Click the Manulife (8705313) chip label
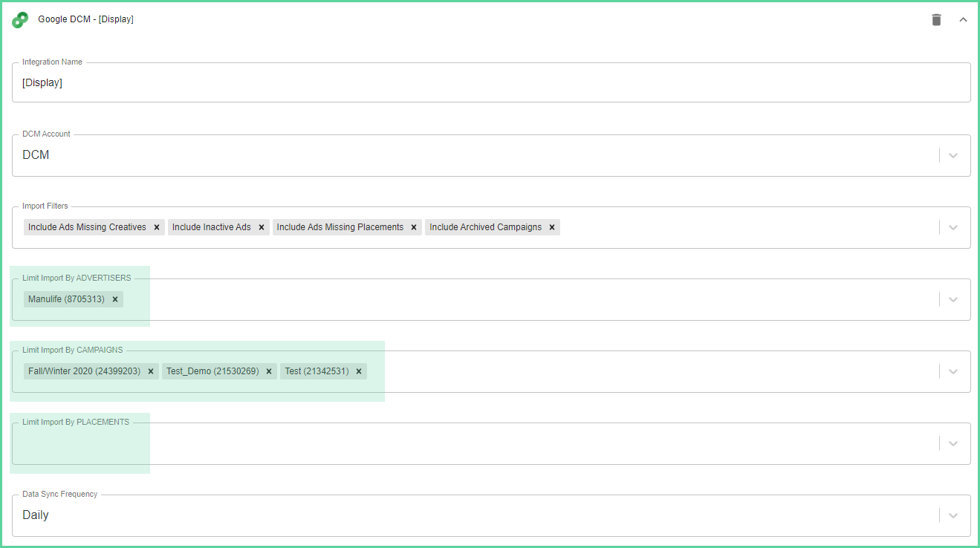The height and width of the screenshot is (548, 980). coord(67,299)
